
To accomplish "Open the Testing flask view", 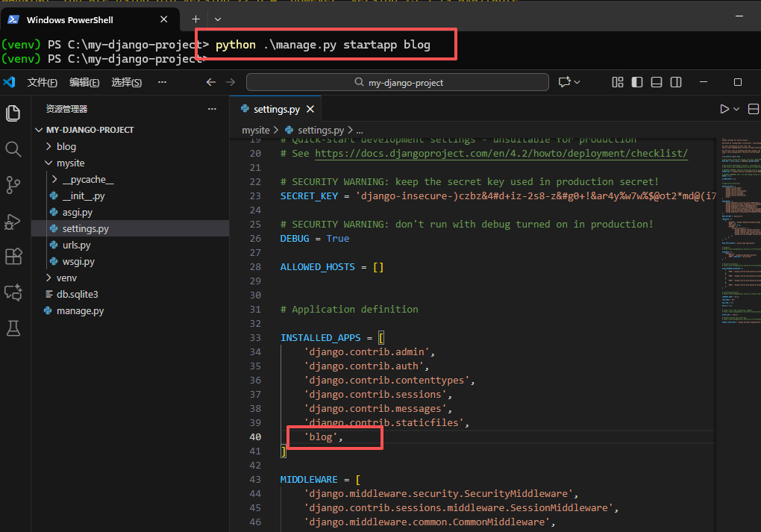I will pos(13,328).
